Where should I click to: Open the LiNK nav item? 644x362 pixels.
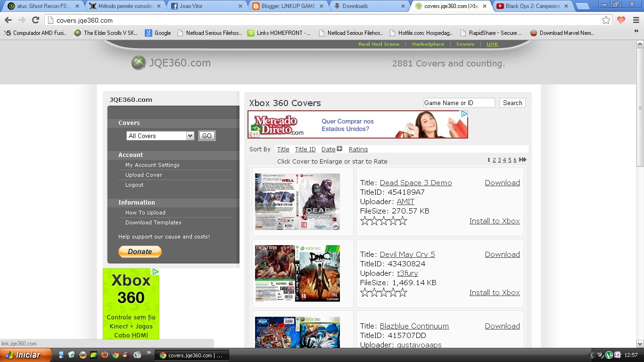[492, 44]
